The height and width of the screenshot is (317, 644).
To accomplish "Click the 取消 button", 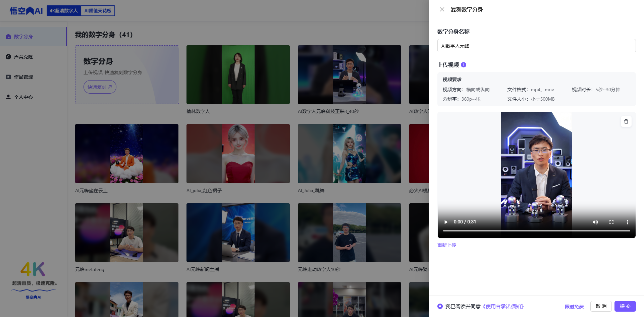I will [x=601, y=306].
